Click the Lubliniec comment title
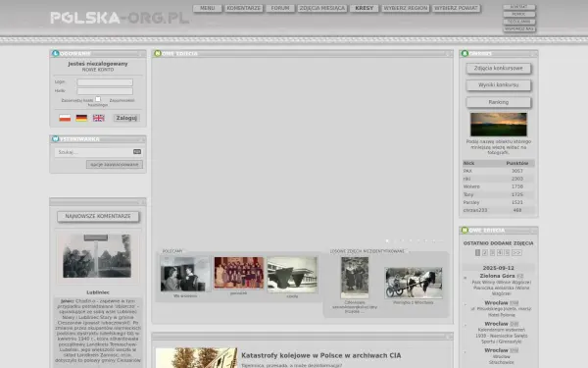 click(x=98, y=292)
